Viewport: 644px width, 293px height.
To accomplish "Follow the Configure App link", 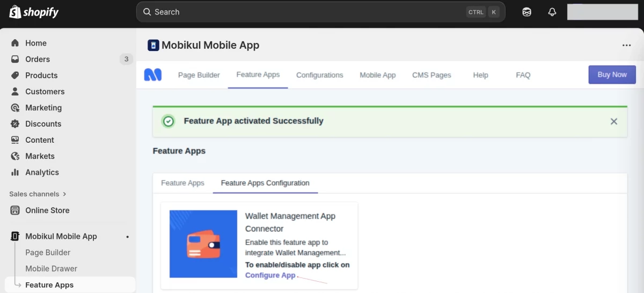I will [270, 275].
